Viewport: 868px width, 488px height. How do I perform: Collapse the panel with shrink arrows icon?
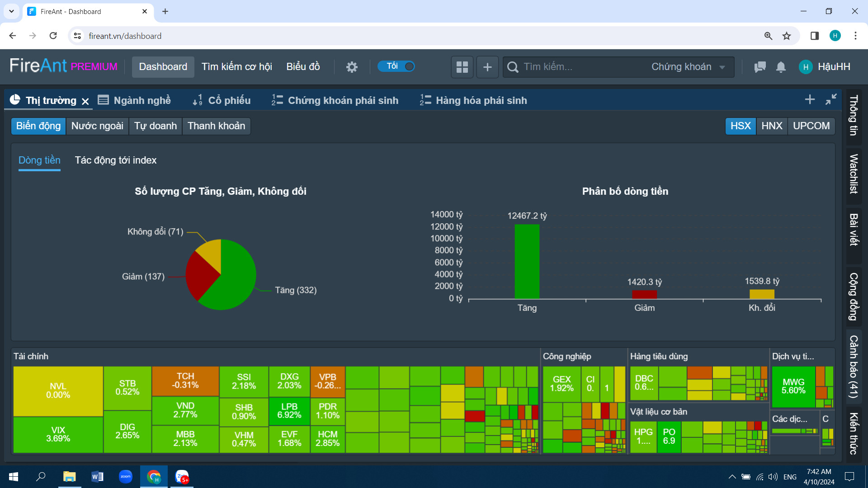point(831,99)
